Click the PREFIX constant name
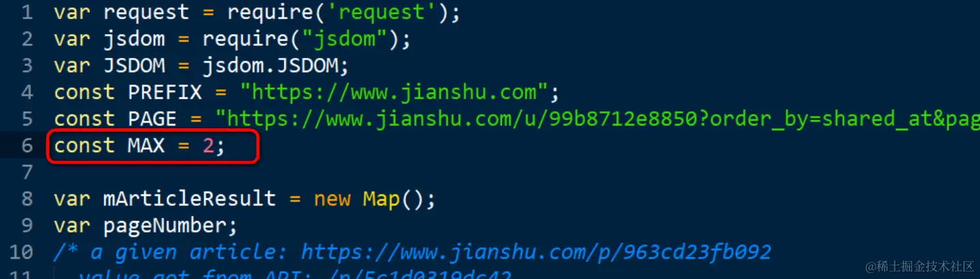 tap(165, 92)
